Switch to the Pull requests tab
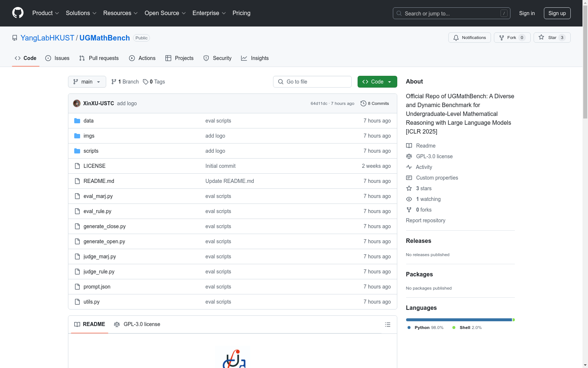 point(99,58)
